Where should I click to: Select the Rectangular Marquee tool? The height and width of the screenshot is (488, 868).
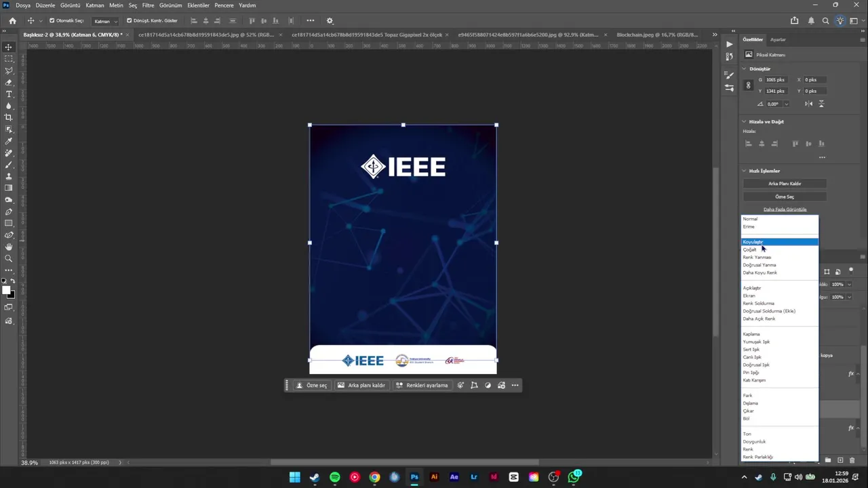tap(9, 59)
